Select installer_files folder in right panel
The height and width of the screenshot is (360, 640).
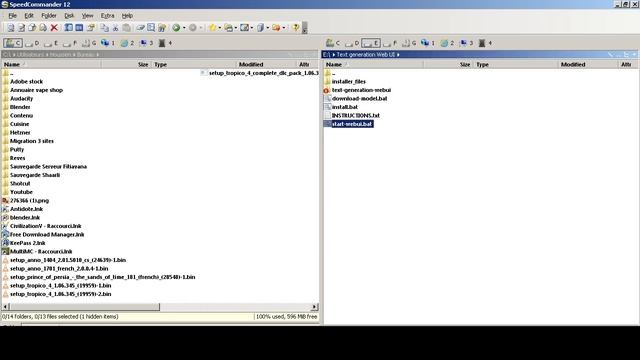pyautogui.click(x=345, y=82)
